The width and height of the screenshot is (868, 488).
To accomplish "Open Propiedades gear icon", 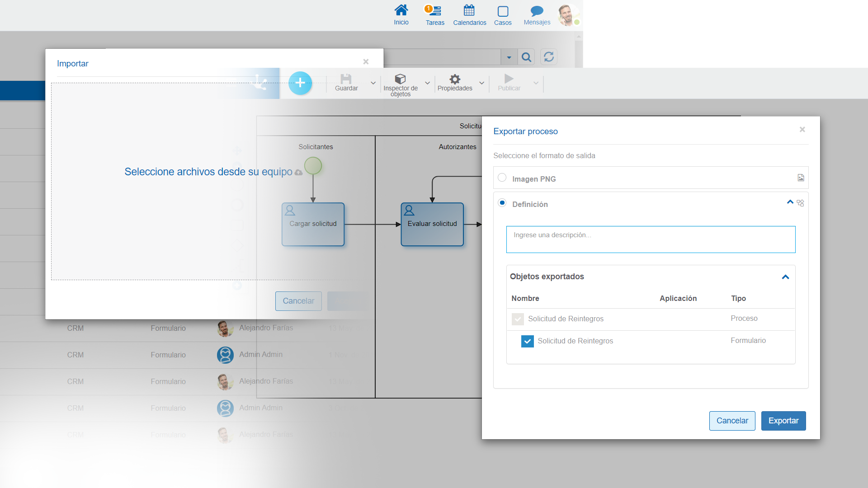I will (x=455, y=82).
